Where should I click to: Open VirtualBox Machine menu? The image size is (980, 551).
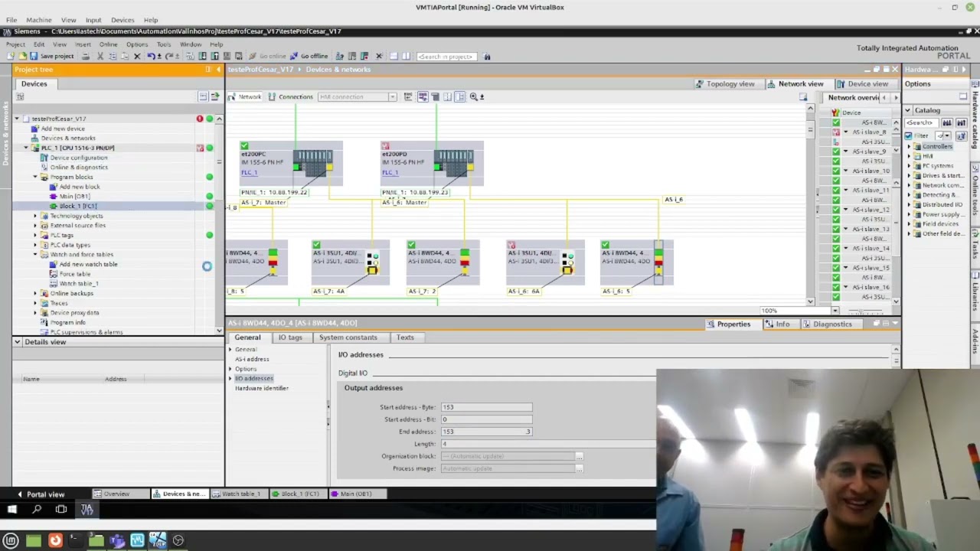click(39, 20)
